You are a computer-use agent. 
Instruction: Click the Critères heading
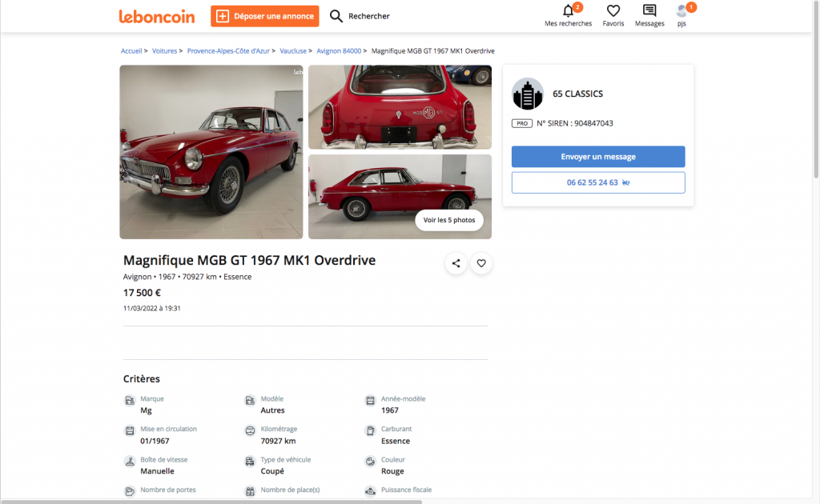pyautogui.click(x=141, y=378)
